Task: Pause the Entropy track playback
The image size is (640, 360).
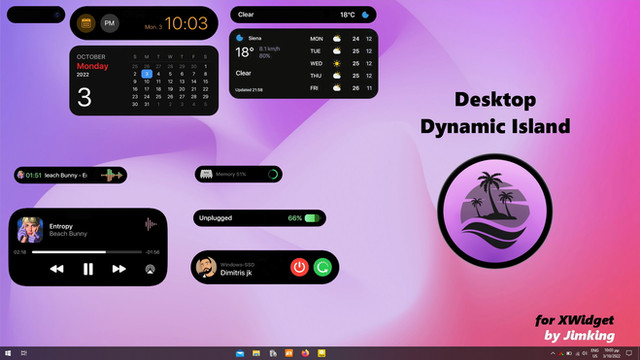Action: tap(88, 269)
